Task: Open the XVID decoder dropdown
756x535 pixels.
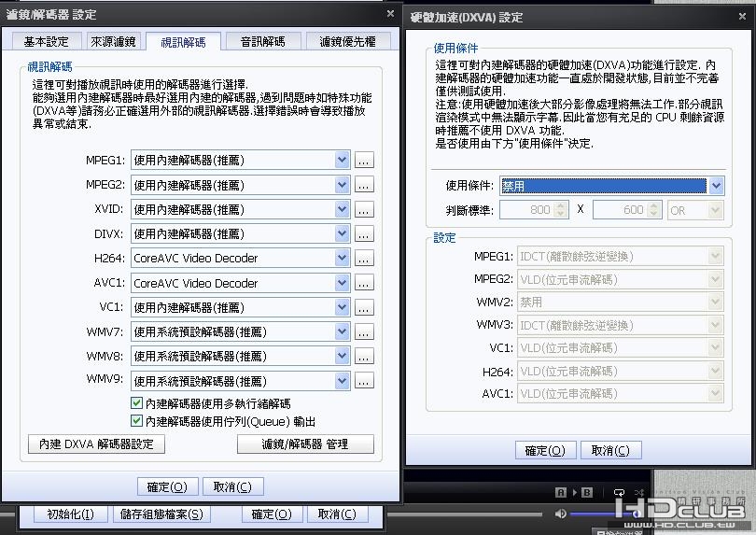Action: (240, 209)
